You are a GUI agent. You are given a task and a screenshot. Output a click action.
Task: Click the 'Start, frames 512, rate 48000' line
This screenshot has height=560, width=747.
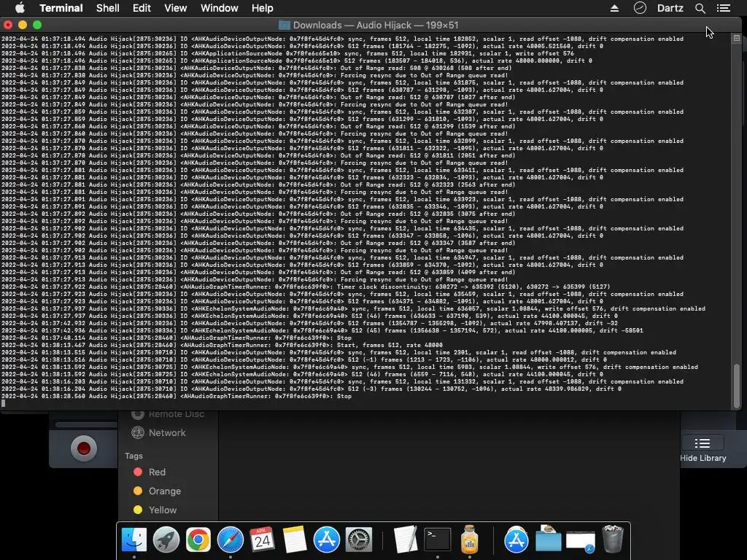(222, 345)
